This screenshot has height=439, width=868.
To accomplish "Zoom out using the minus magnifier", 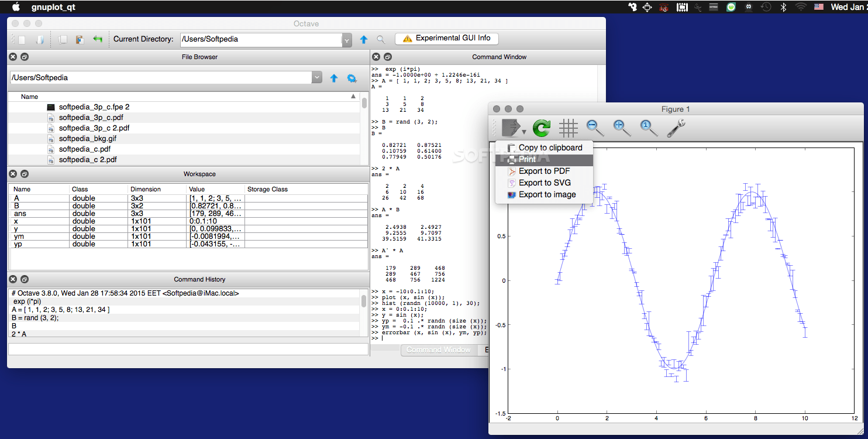I will 595,128.
